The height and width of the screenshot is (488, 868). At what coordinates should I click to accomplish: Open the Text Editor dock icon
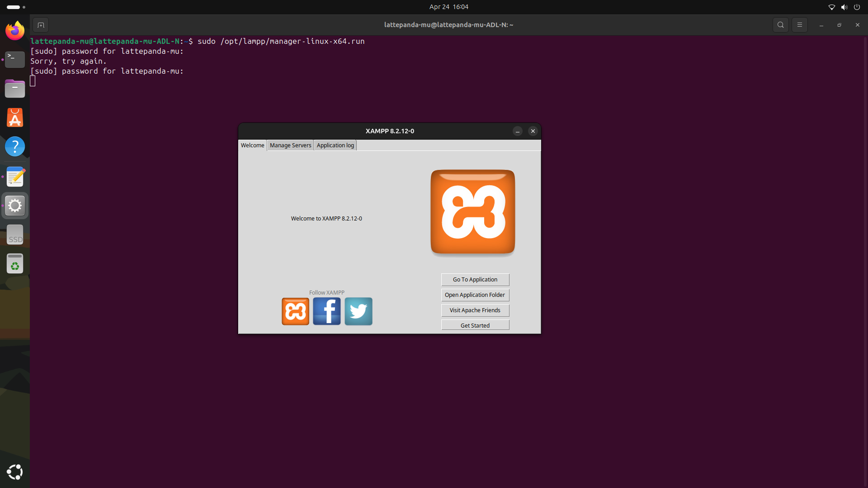[x=15, y=177]
